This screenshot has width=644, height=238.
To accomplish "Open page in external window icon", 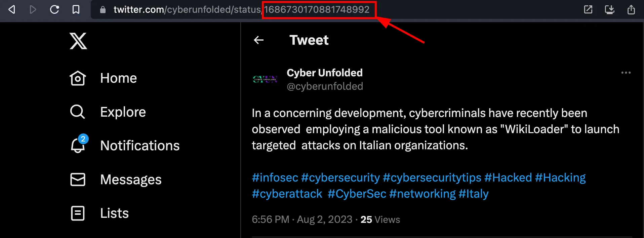I will pyautogui.click(x=588, y=9).
